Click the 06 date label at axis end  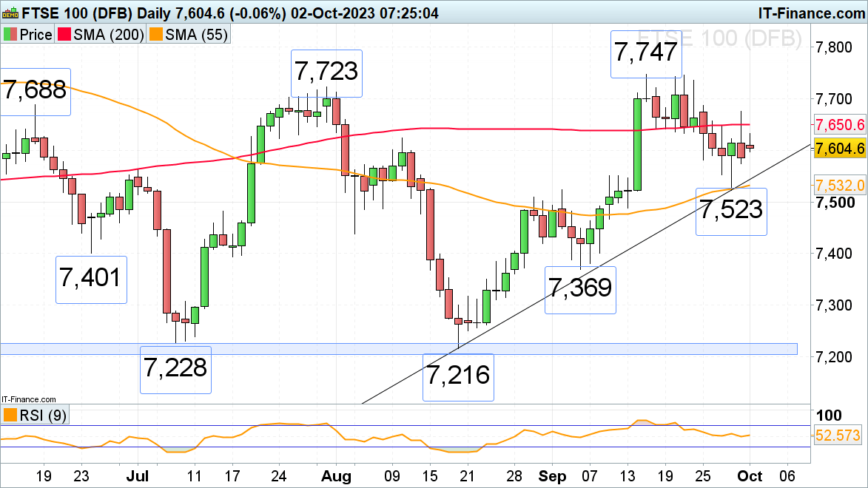787,476
